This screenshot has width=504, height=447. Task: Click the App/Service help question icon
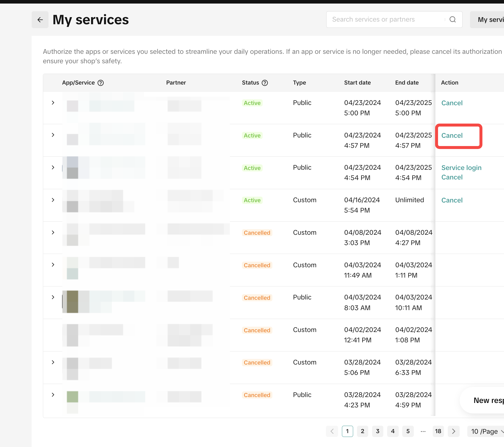(101, 83)
